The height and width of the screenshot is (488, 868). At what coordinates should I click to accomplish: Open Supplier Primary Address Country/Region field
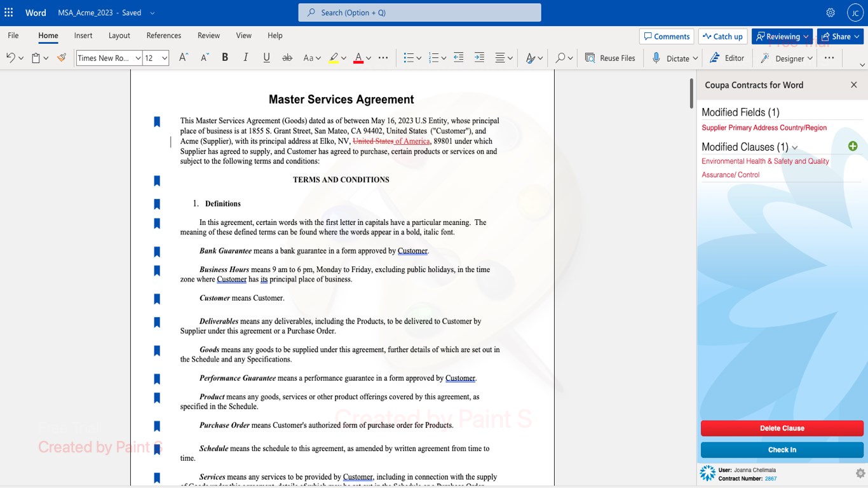[x=764, y=128]
